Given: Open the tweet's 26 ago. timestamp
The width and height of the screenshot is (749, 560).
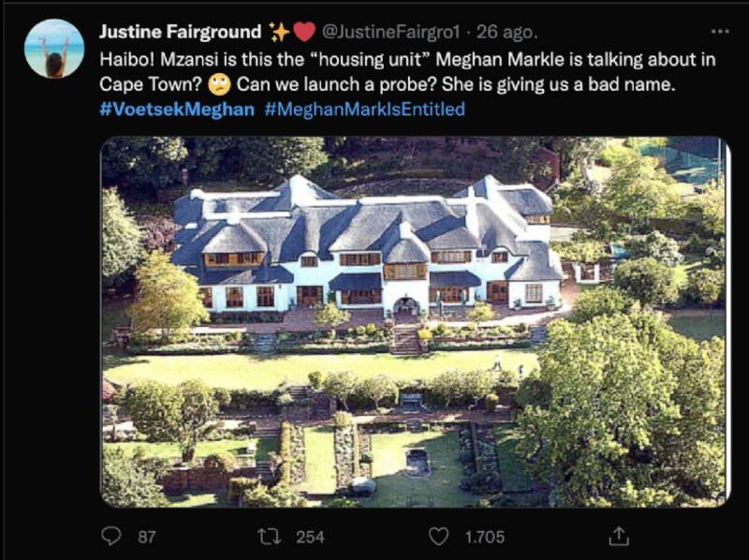Looking at the screenshot, I should point(507,32).
